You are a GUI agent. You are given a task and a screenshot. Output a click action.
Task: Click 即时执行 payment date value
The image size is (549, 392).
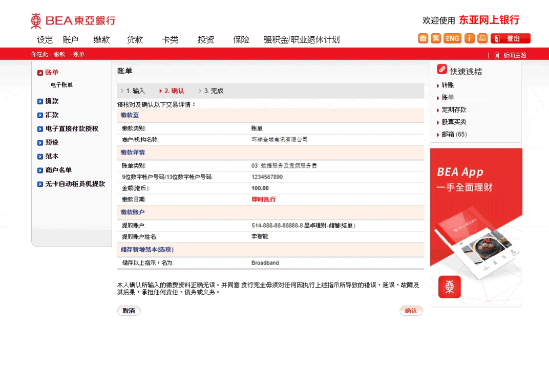(264, 200)
